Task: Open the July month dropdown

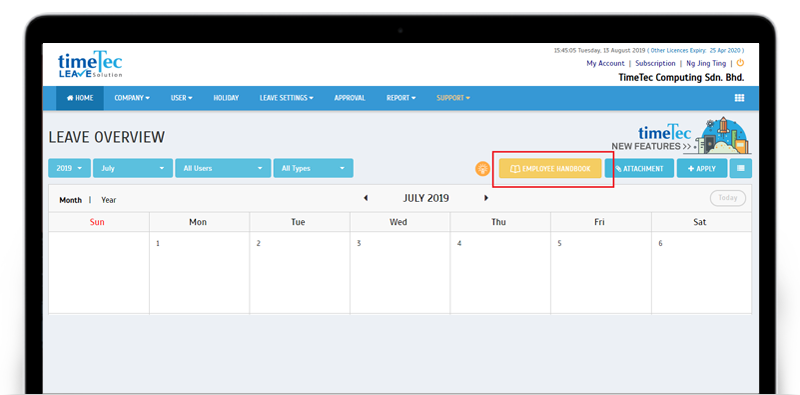Action: (x=133, y=168)
